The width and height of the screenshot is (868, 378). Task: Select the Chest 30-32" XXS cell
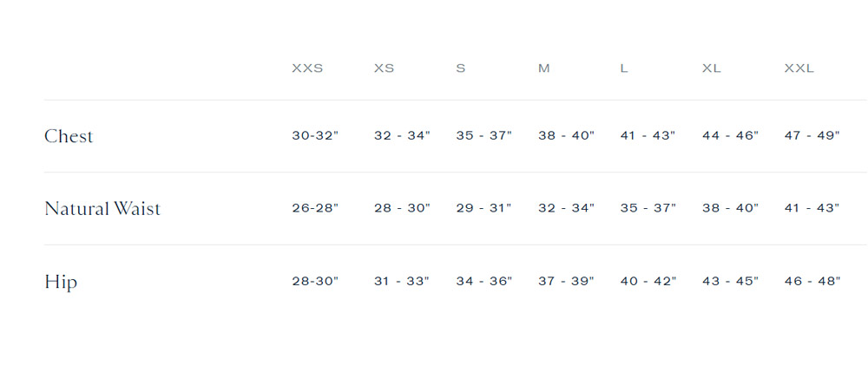[315, 135]
